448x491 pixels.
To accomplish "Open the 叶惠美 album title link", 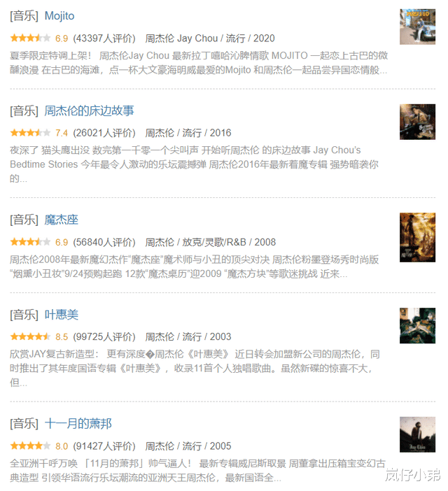I will [x=61, y=314].
